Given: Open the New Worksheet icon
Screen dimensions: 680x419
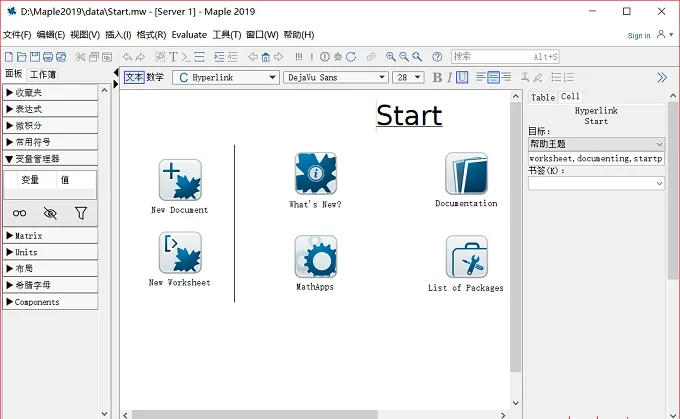Looking at the screenshot, I should pos(180,252).
